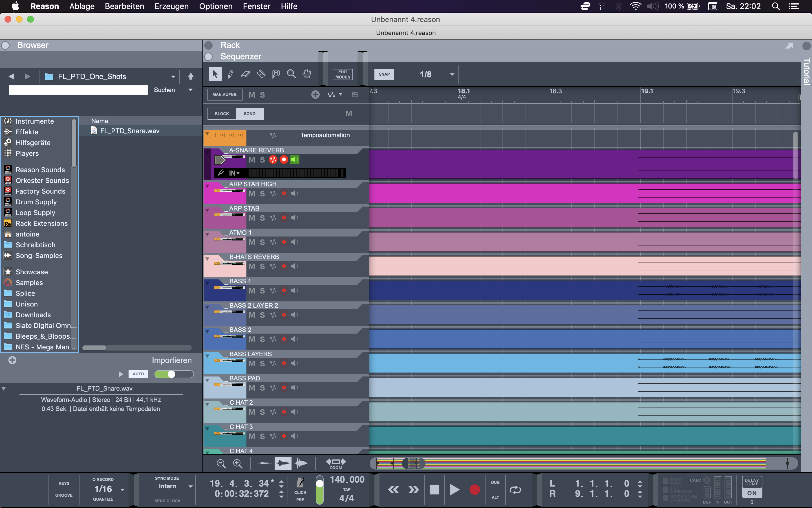Select the hand tool

click(307, 74)
